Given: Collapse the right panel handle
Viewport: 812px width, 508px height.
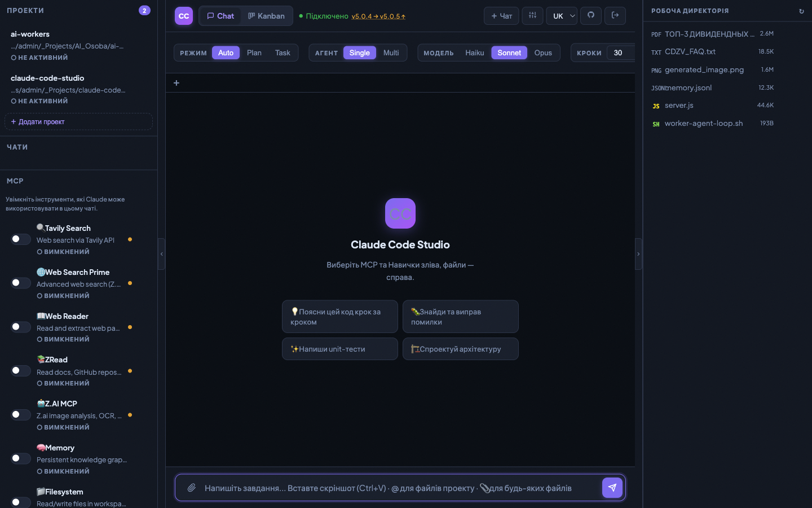Looking at the screenshot, I should 638,254.
